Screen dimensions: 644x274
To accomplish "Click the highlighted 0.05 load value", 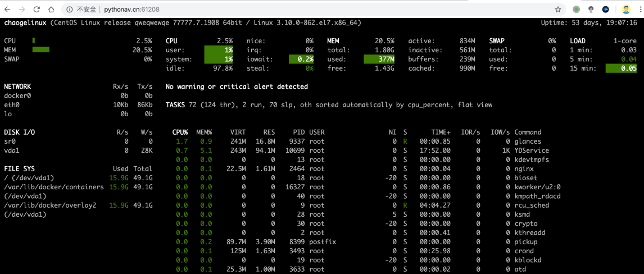I will coord(622,68).
